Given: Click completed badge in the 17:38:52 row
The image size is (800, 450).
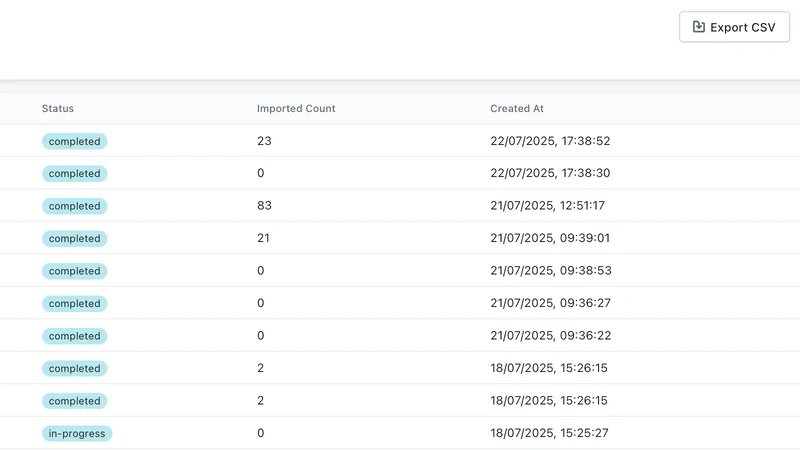Looking at the screenshot, I should point(74,141).
